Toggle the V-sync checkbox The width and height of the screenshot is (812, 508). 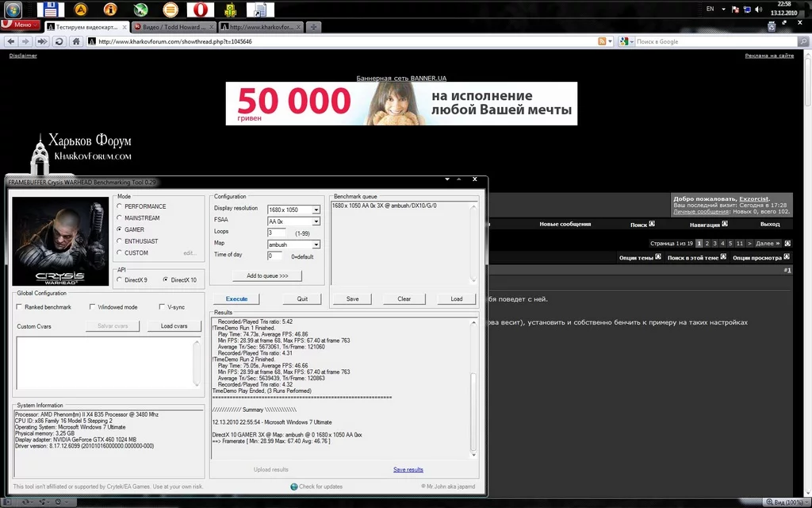click(x=162, y=307)
